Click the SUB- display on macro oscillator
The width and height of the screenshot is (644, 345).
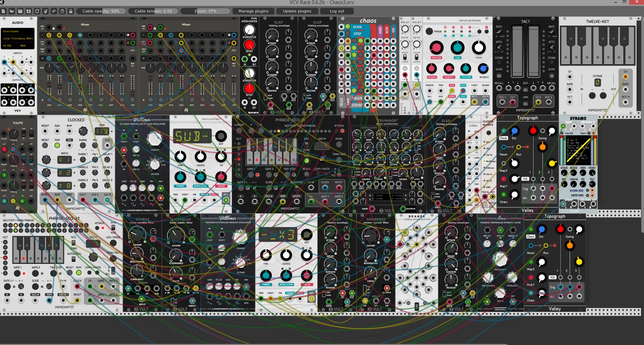point(192,136)
